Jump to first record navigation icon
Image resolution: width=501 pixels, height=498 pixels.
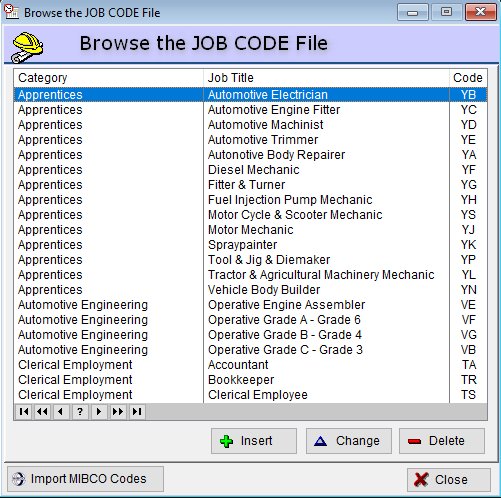[24, 412]
